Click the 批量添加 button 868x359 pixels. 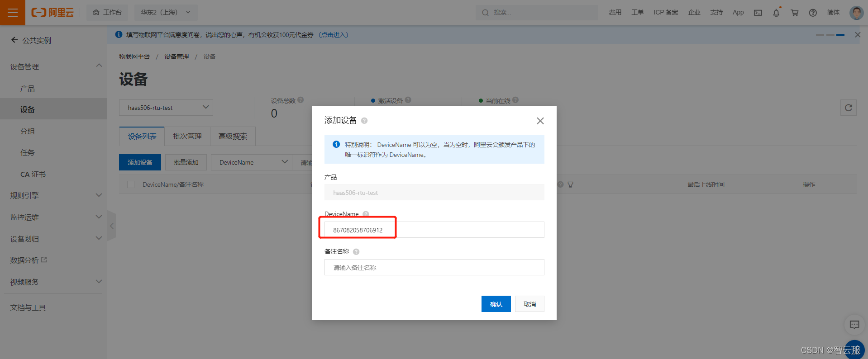click(186, 162)
